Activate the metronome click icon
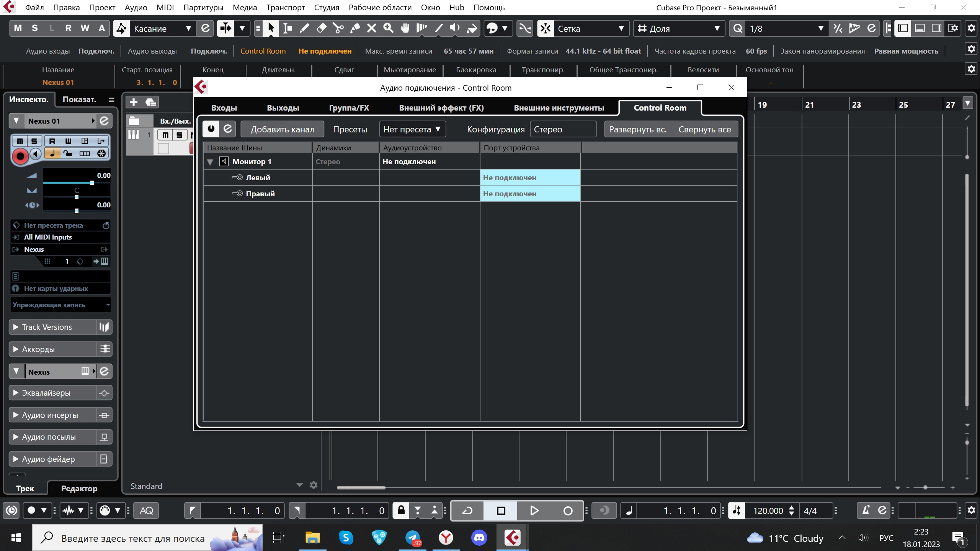The height and width of the screenshot is (551, 980). tap(866, 510)
